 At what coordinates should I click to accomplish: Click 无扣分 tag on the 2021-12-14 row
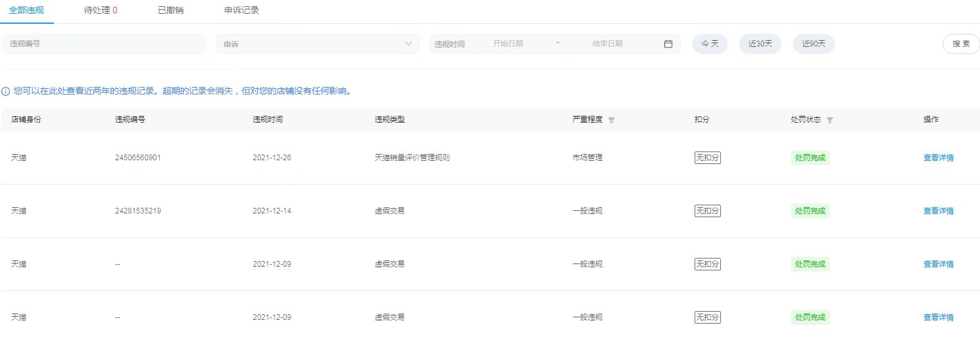click(707, 211)
